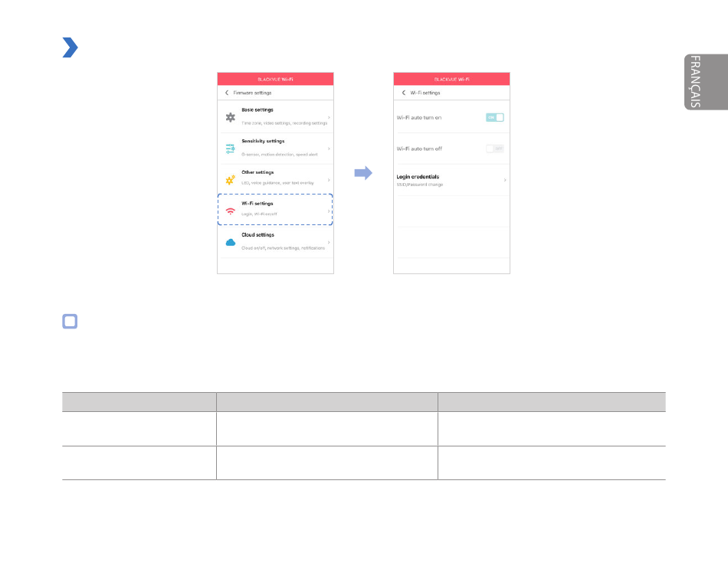The width and height of the screenshot is (728, 582).
Task: Click the blue Cloud settings icon
Action: (231, 242)
